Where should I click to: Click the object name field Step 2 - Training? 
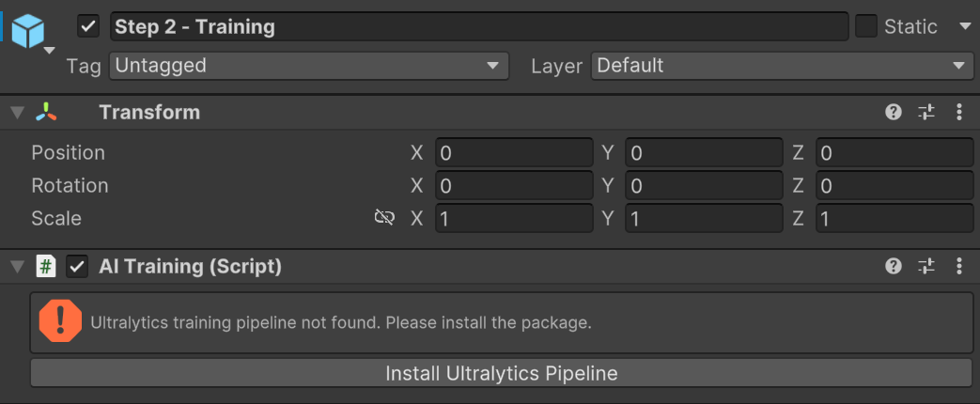(479, 26)
